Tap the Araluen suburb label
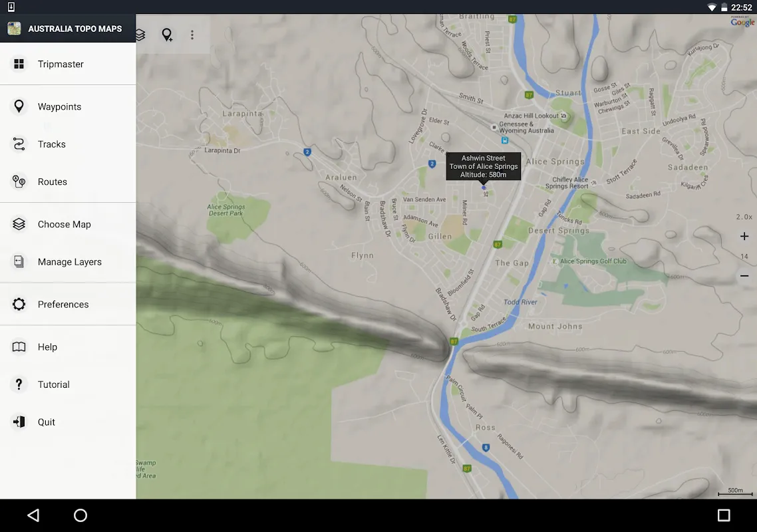 pos(341,177)
